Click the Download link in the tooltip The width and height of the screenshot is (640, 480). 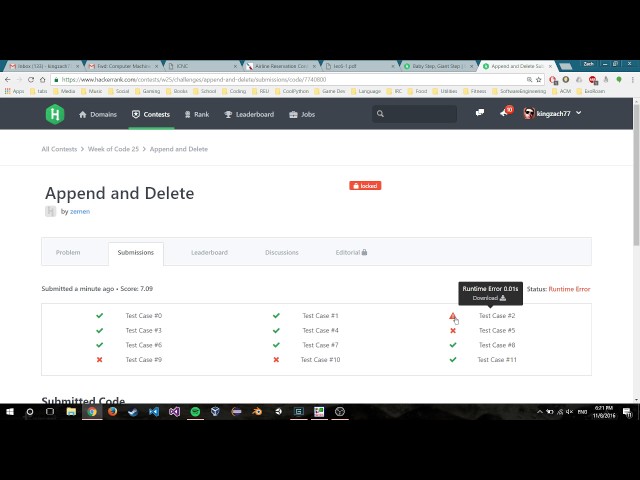point(489,298)
